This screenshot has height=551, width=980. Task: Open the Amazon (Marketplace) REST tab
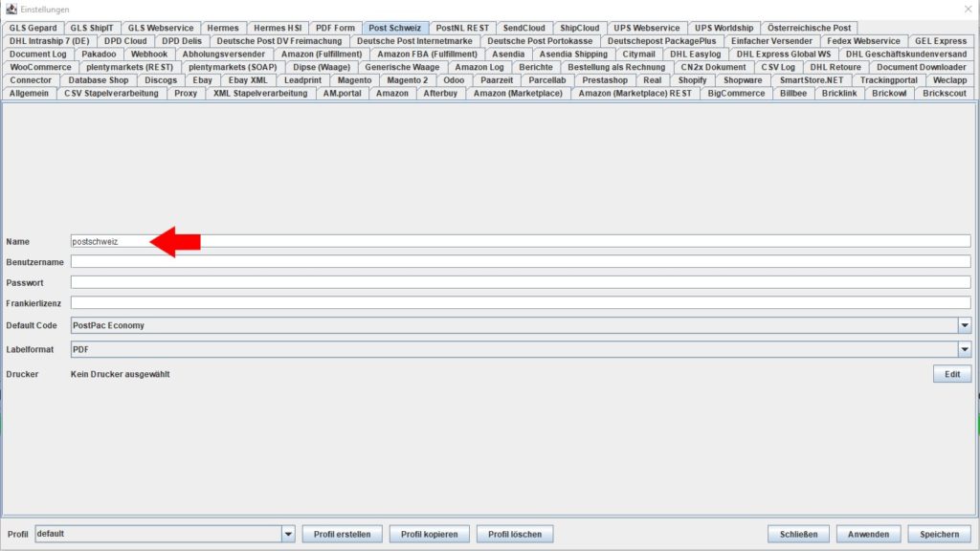click(635, 94)
